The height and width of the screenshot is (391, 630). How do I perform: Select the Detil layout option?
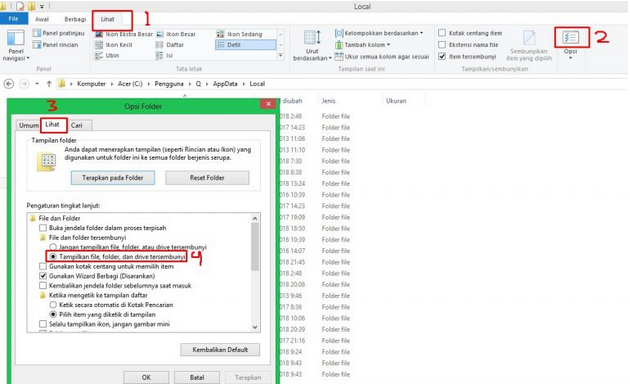[246, 45]
